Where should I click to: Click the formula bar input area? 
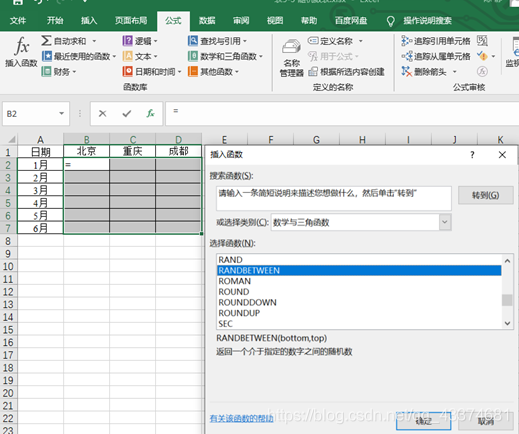(342, 114)
